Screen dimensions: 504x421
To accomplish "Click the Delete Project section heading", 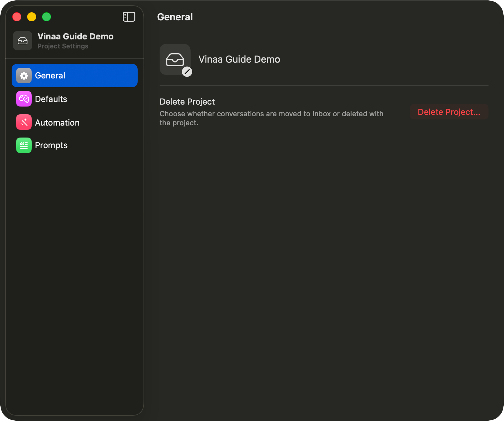I will 187,102.
